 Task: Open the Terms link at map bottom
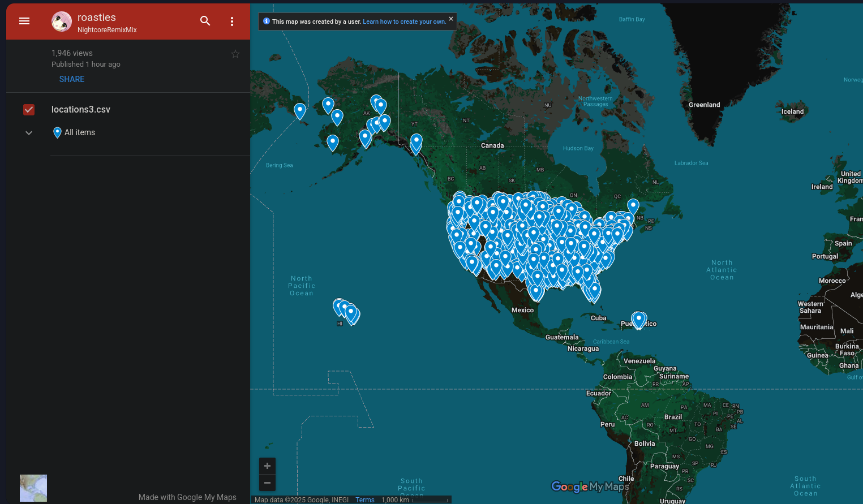tap(365, 500)
